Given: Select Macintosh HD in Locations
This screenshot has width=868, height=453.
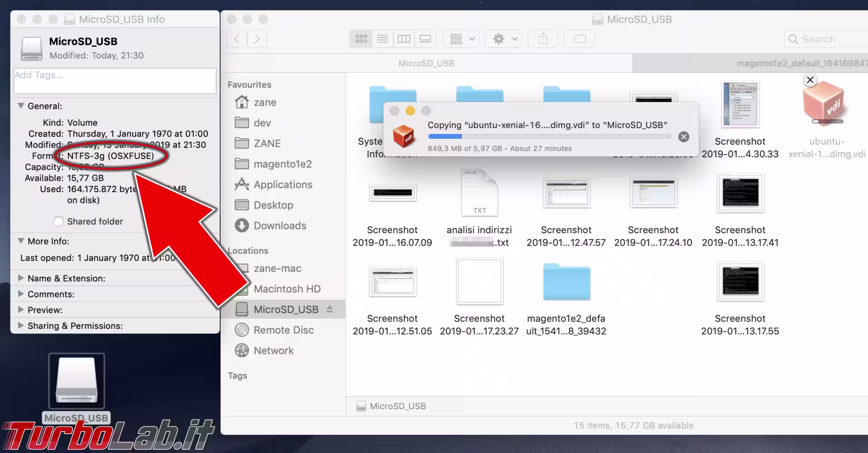Looking at the screenshot, I should [287, 289].
